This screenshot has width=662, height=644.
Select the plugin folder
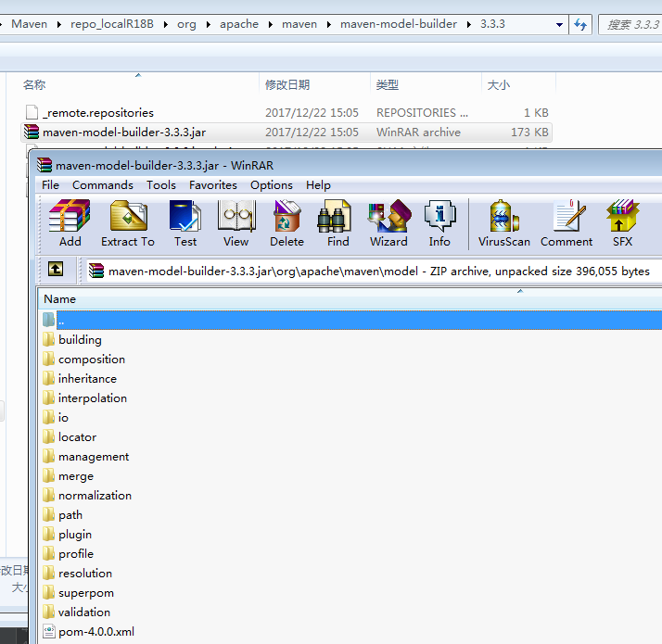75,534
